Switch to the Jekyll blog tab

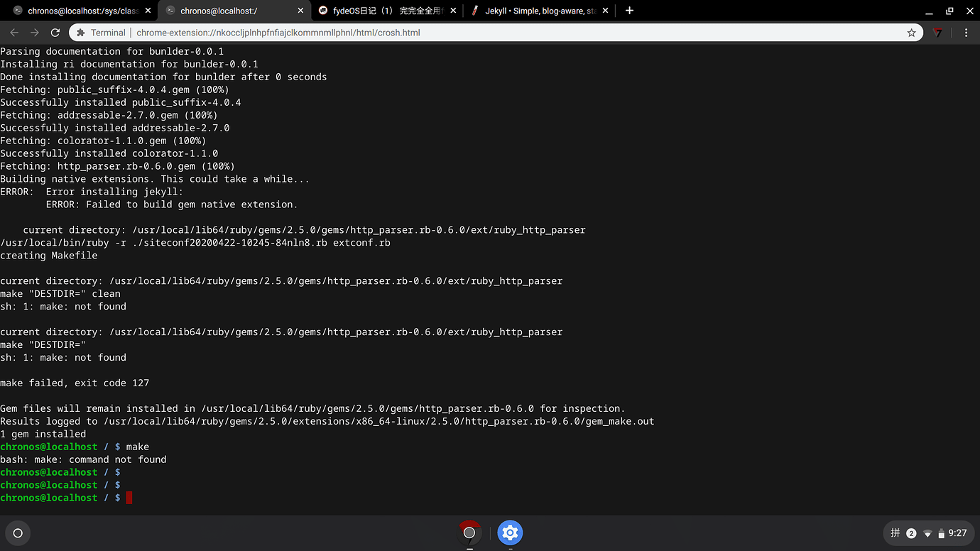coord(540,10)
